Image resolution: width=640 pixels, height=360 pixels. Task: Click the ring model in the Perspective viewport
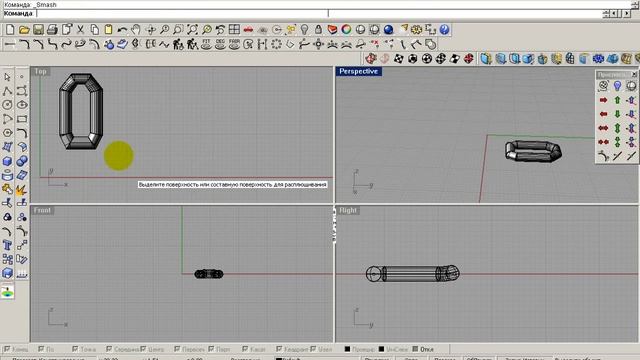533,151
